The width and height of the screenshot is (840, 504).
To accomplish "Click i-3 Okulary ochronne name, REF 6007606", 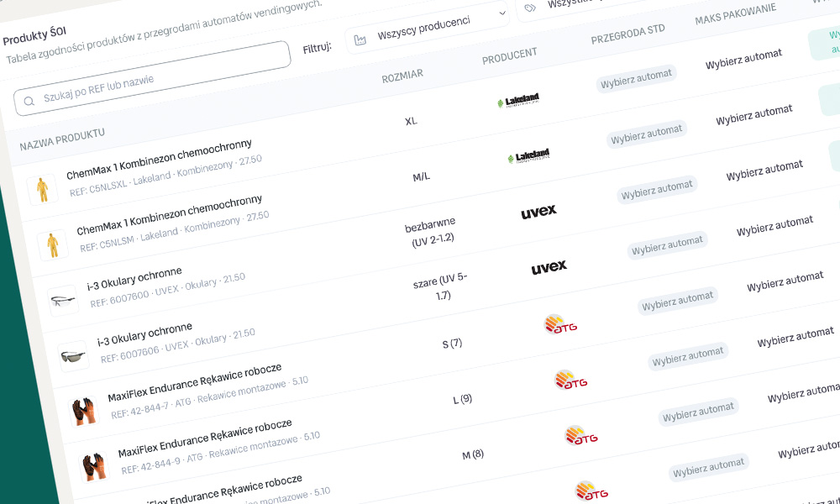I will [144, 335].
